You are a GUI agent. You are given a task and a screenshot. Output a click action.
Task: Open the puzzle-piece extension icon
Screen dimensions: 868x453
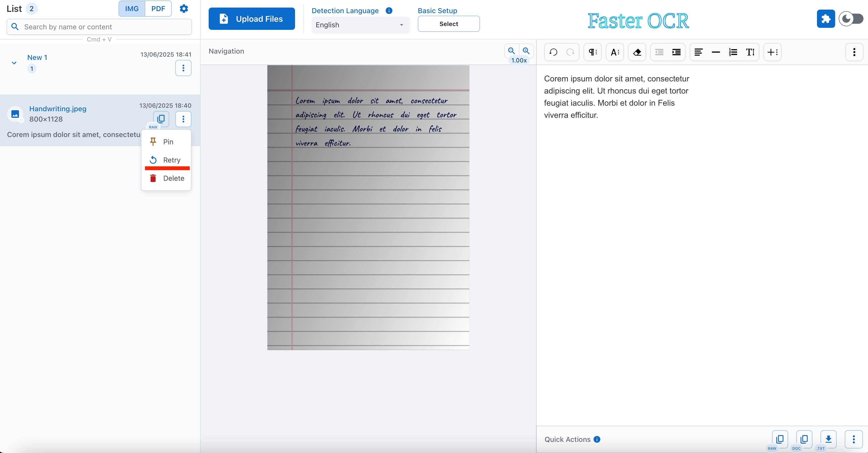826,19
